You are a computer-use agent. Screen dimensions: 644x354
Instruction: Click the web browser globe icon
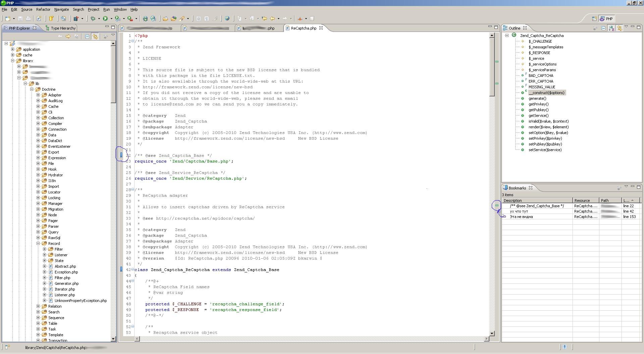click(x=227, y=19)
